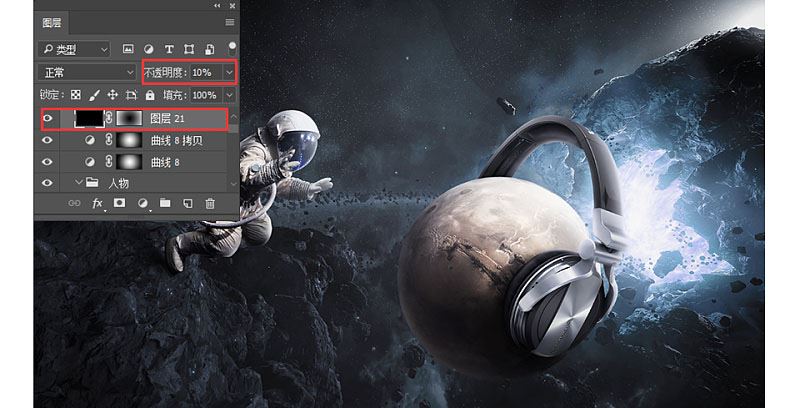Select layer name 曲线 8 拷贝
Image resolution: width=800 pixels, height=408 pixels.
tap(177, 140)
